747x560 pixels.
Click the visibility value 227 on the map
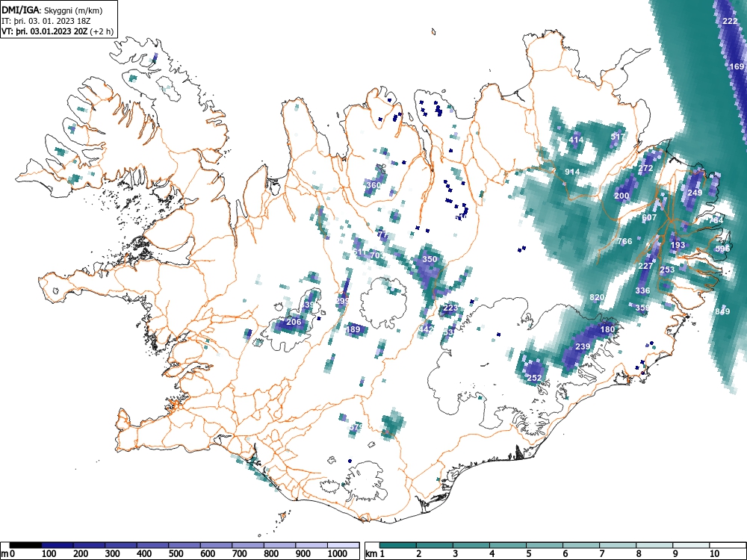coord(645,266)
